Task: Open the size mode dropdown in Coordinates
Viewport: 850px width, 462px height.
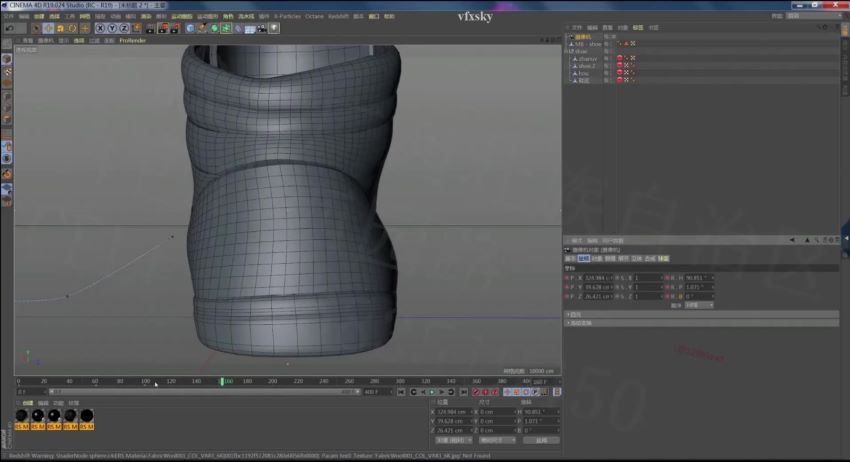Action: [x=497, y=440]
